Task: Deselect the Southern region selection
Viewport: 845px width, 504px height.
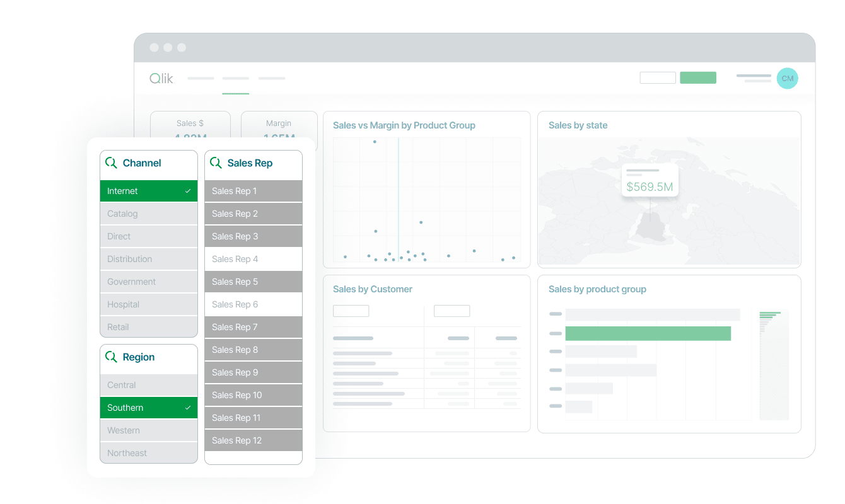Action: tap(149, 408)
